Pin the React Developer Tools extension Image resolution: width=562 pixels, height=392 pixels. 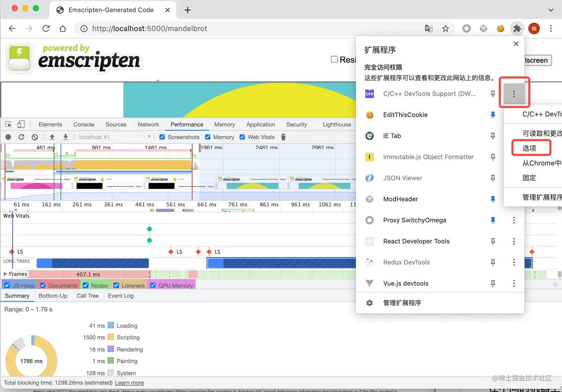point(493,242)
